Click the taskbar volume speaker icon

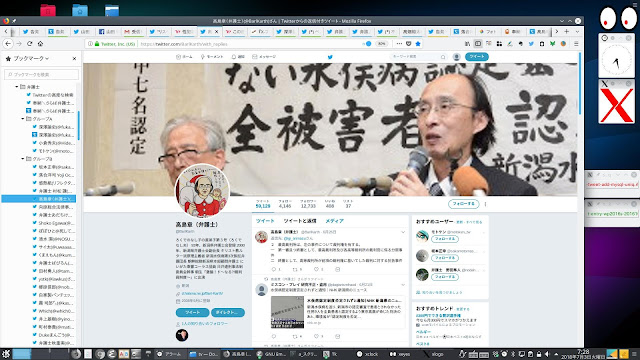coord(547,354)
